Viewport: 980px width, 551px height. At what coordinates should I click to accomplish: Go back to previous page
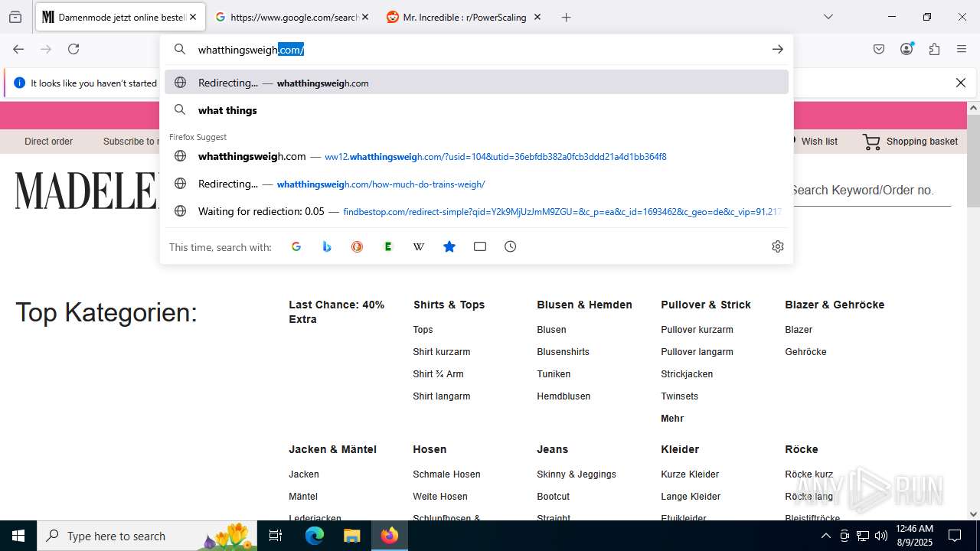pos(18,49)
